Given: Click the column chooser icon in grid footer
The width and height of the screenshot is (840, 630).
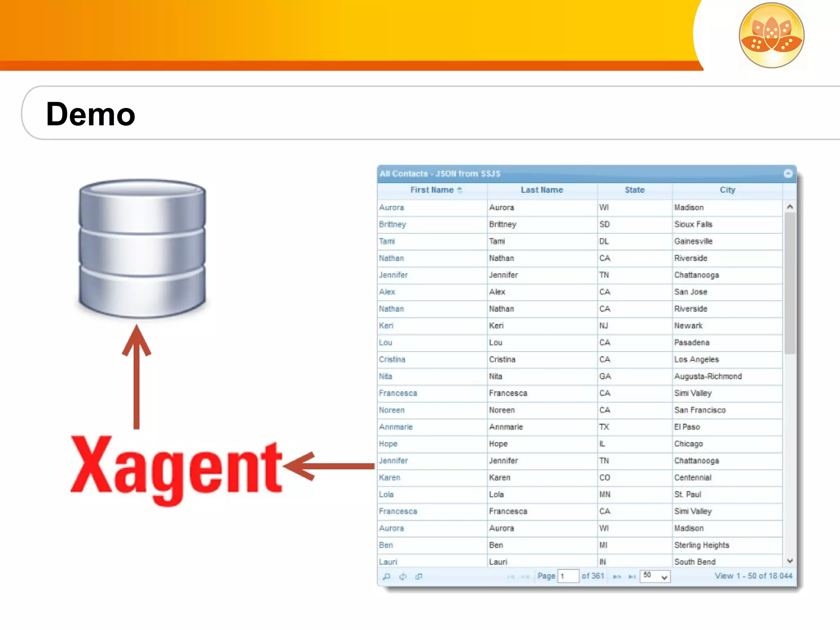Looking at the screenshot, I should coord(419,576).
